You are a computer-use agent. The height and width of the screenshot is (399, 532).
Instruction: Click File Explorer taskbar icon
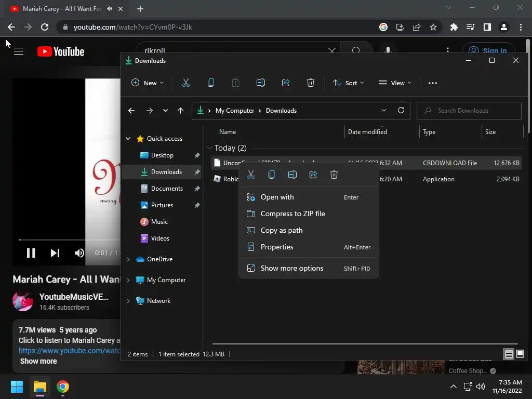(x=39, y=387)
